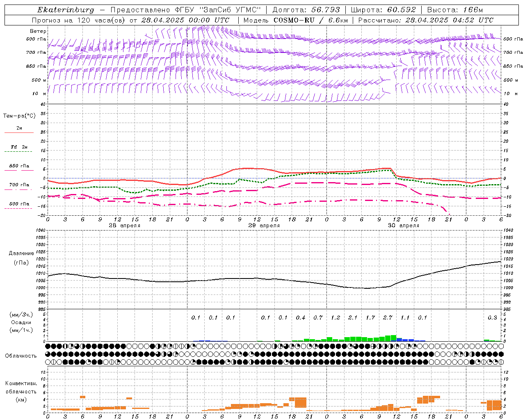Click the '700 гПа' temperature legend entry
The image size is (525, 420).
19,185
